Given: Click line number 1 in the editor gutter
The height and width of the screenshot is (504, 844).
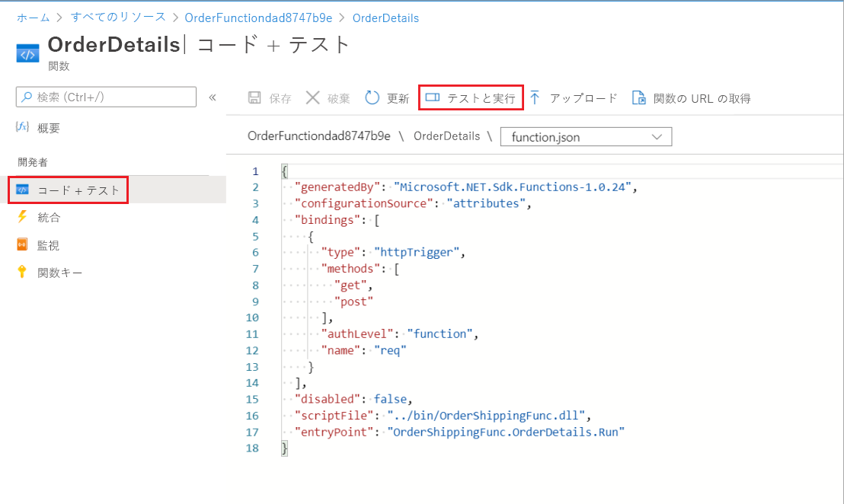Looking at the screenshot, I should pos(255,171).
